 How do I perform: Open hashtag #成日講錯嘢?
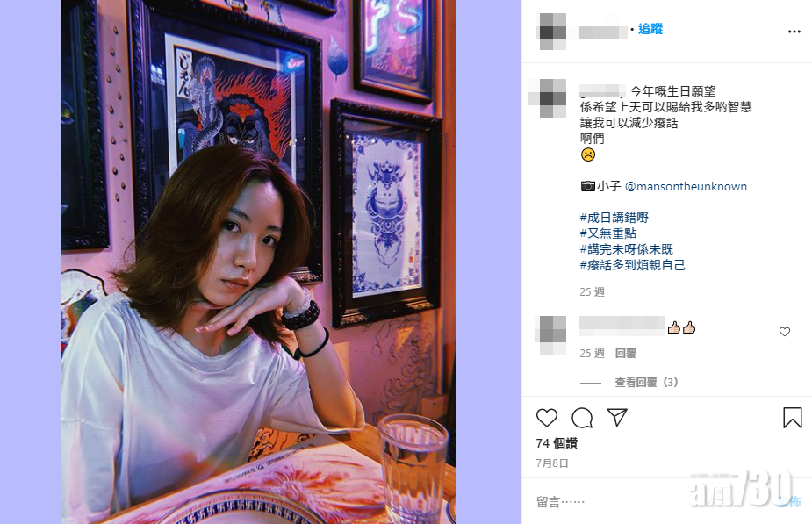(614, 218)
